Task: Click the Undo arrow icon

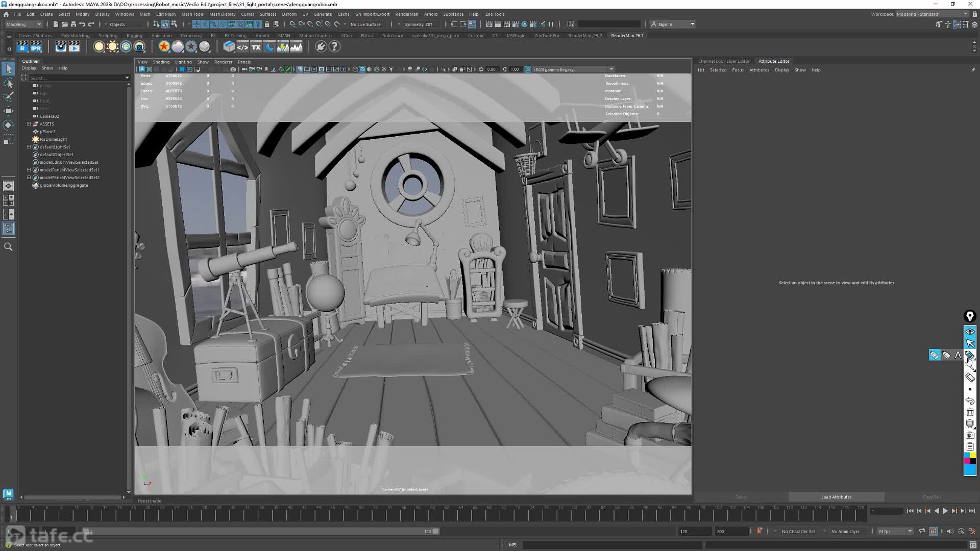Action: click(x=82, y=24)
